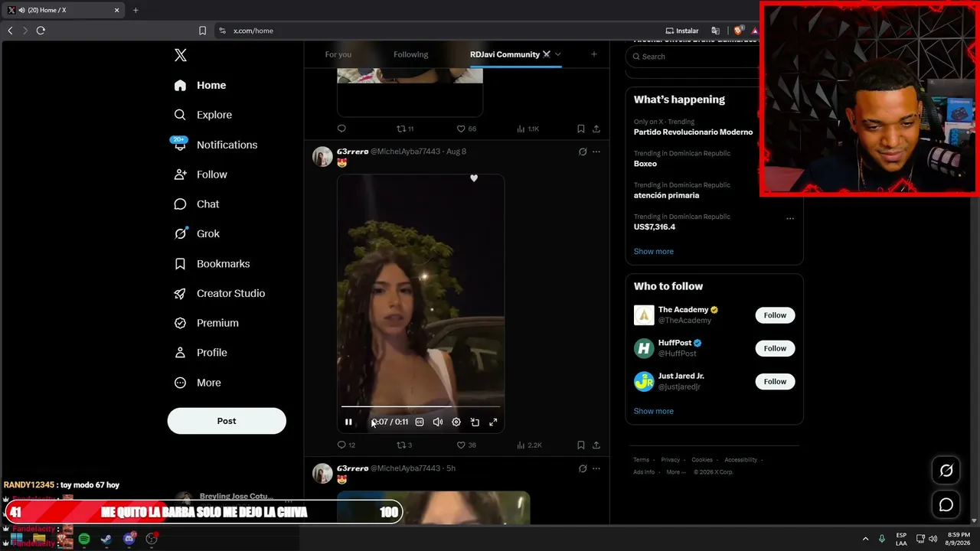Open the floating Grok button
980x551 pixels.
tap(946, 471)
